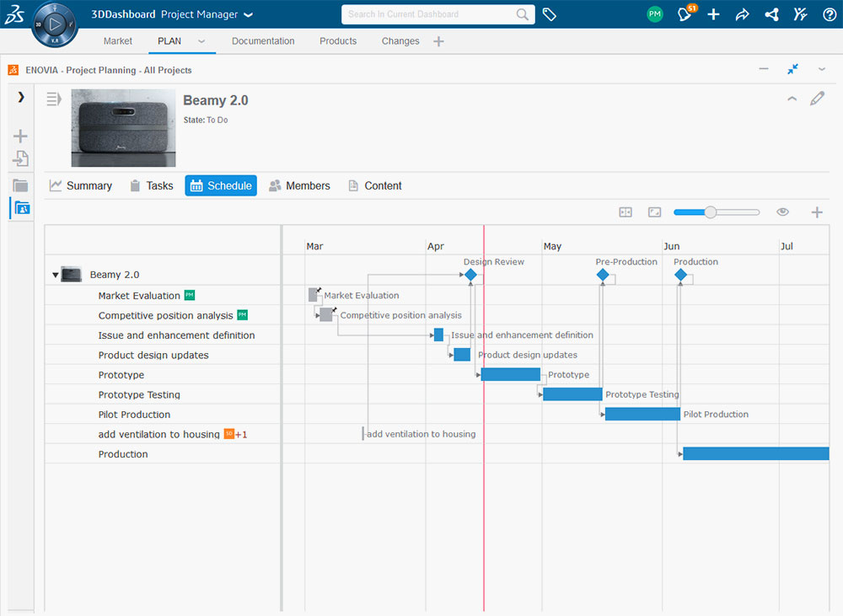Image resolution: width=843 pixels, height=616 pixels.
Task: Toggle the widget restore-size arrows icon
Action: (792, 70)
